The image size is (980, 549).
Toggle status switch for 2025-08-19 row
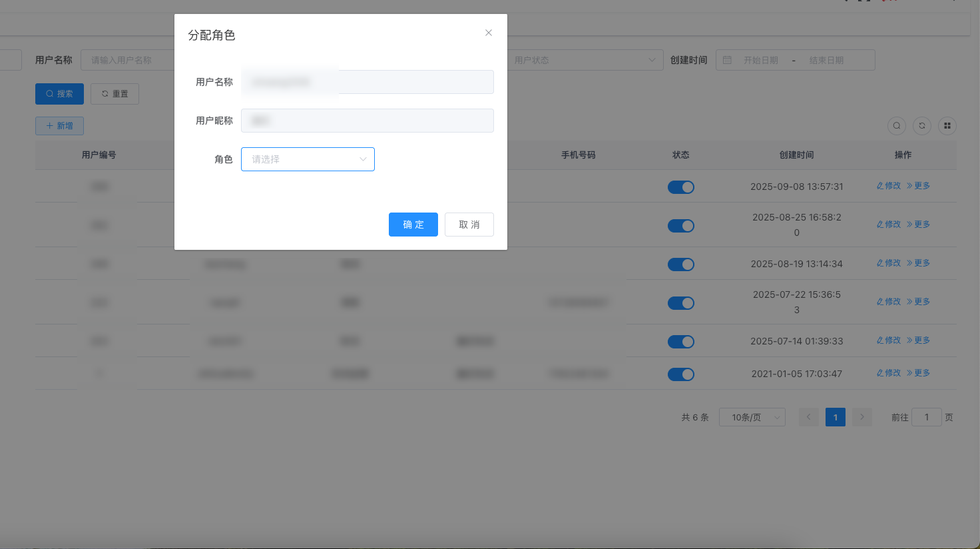click(681, 265)
